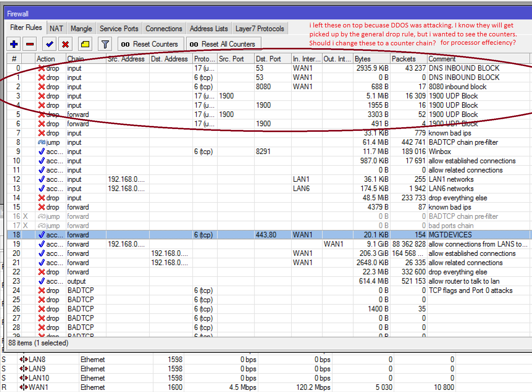Switch to Layer7 Protocols tab

pos(260,29)
